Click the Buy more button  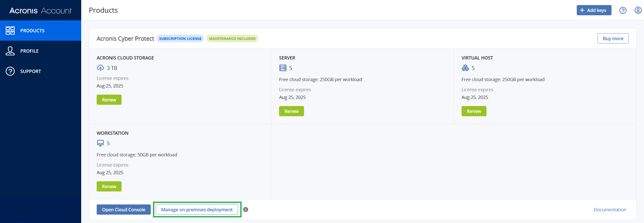(613, 38)
